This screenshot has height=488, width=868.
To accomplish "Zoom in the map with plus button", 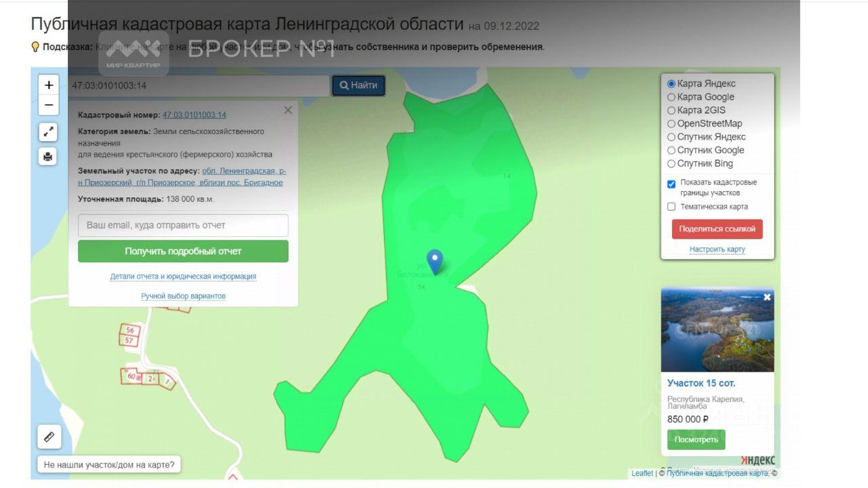I will coord(49,85).
